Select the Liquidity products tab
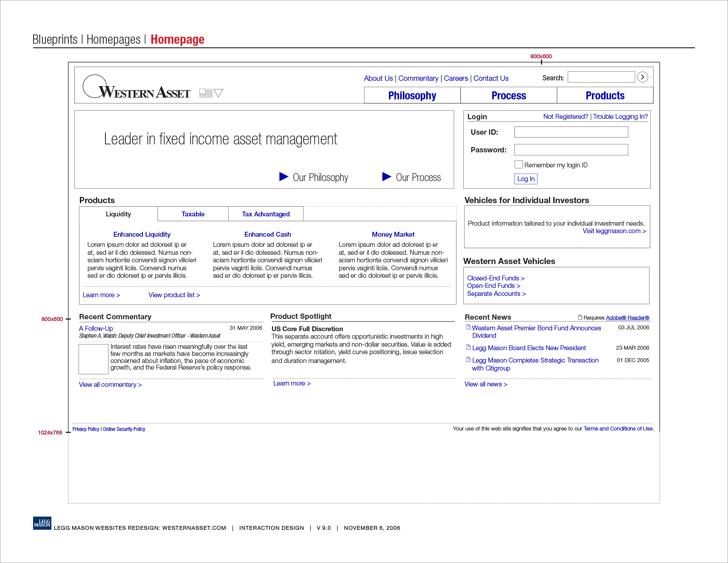Screen dimensions: 728x563 click(x=118, y=214)
